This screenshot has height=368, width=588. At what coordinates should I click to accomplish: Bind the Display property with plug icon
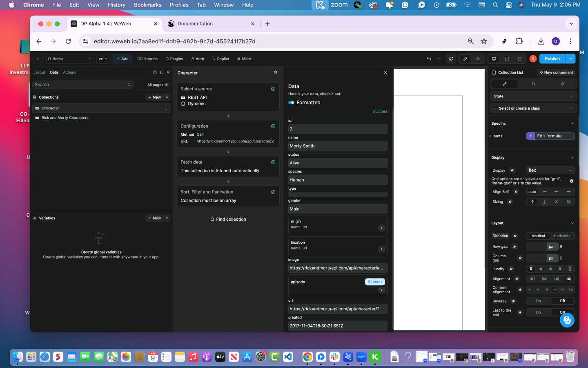tap(512, 171)
